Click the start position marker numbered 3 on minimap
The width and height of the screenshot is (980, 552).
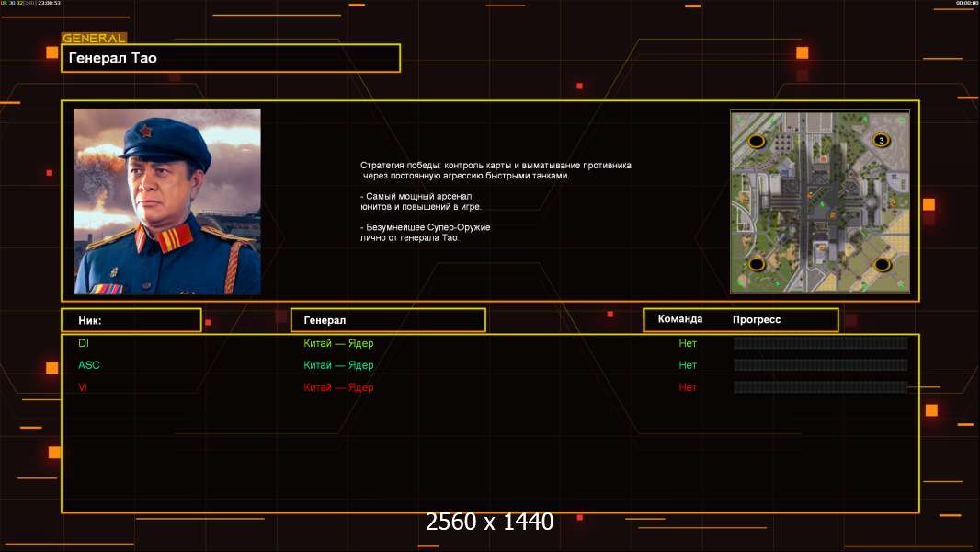click(x=882, y=140)
